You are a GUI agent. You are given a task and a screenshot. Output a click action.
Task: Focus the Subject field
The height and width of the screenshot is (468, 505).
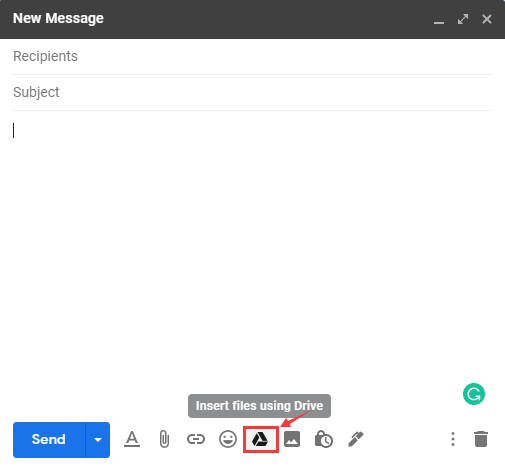coord(252,92)
